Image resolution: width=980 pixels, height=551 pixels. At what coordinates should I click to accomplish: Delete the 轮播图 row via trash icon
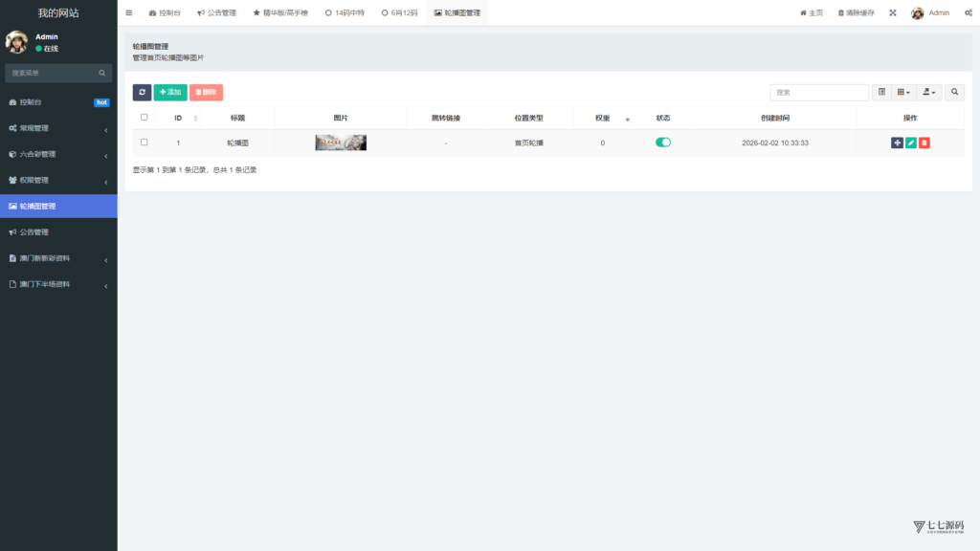click(x=924, y=143)
